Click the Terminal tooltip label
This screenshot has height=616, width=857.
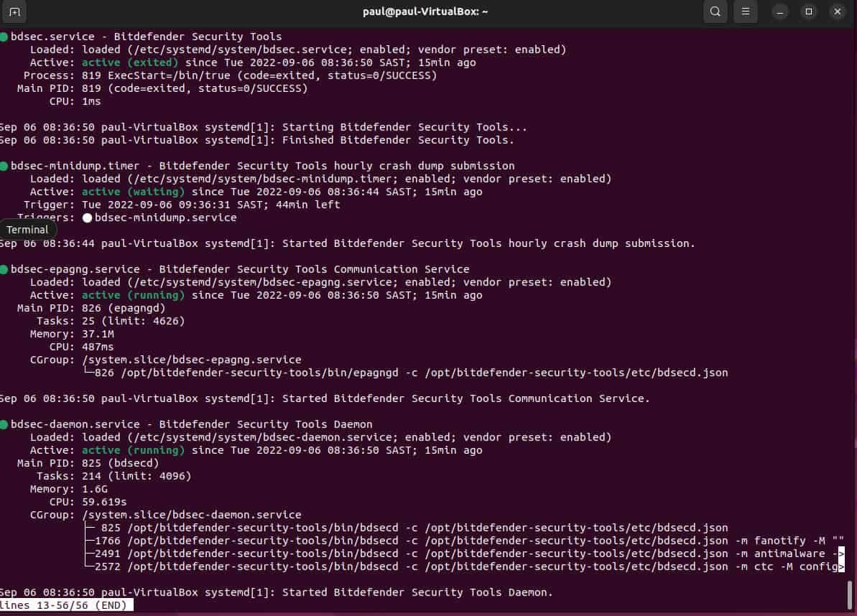27,230
